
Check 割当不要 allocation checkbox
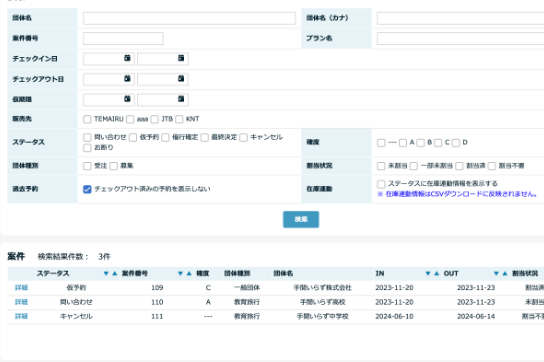(492, 166)
